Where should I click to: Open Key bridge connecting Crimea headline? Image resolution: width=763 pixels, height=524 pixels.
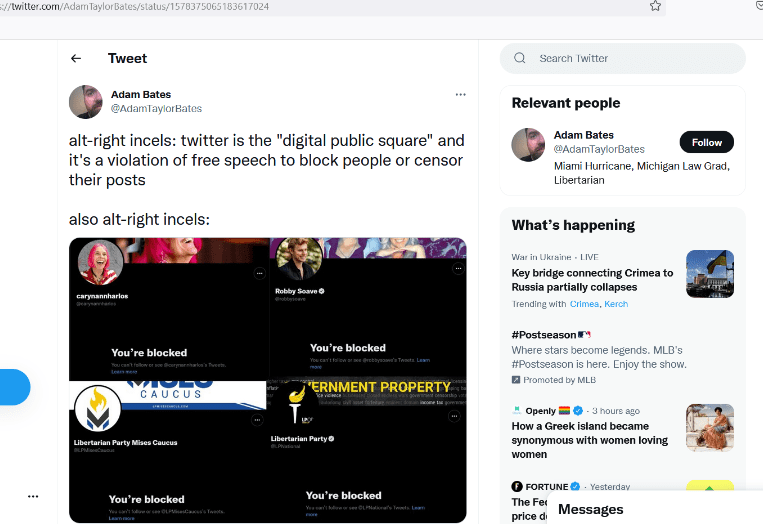click(x=592, y=280)
